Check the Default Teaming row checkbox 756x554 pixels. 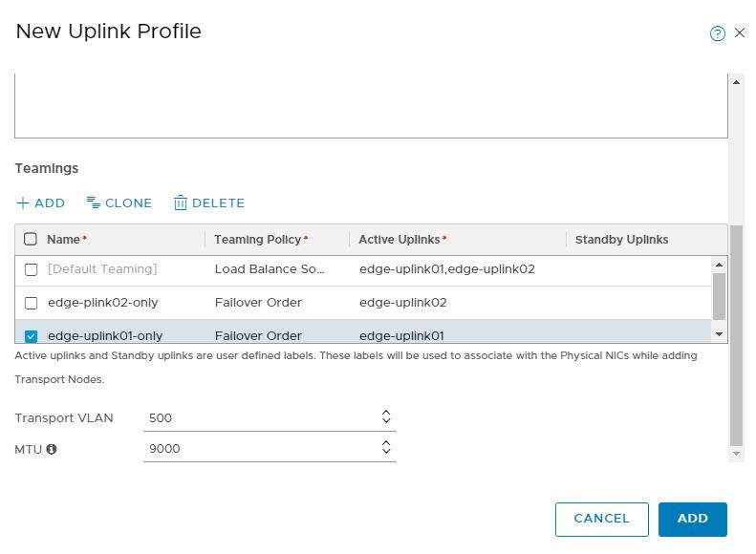31,269
